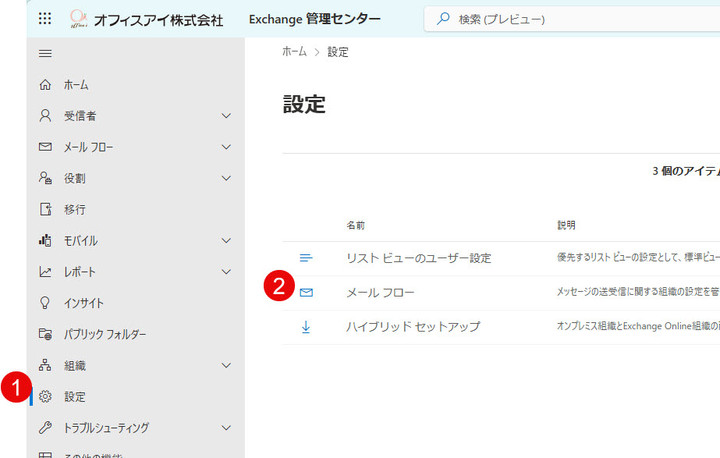
Task: Click the ハイブリッド セットアップ row description text
Action: 638,326
